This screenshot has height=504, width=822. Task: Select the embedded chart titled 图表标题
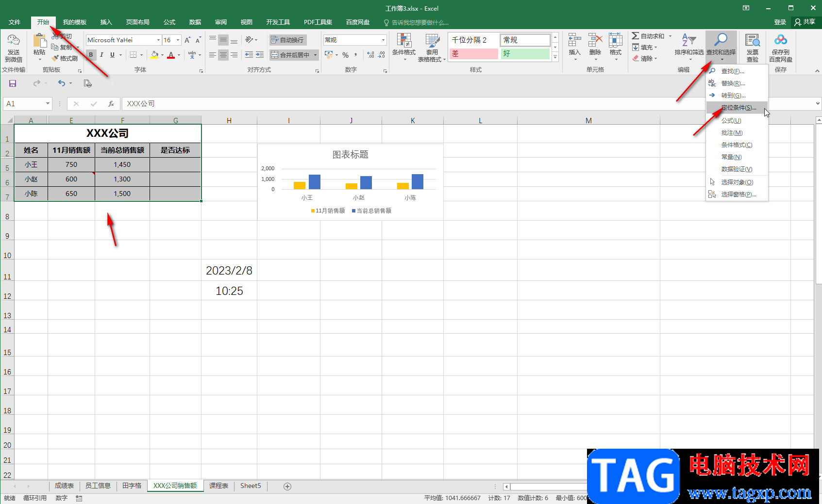click(350, 182)
